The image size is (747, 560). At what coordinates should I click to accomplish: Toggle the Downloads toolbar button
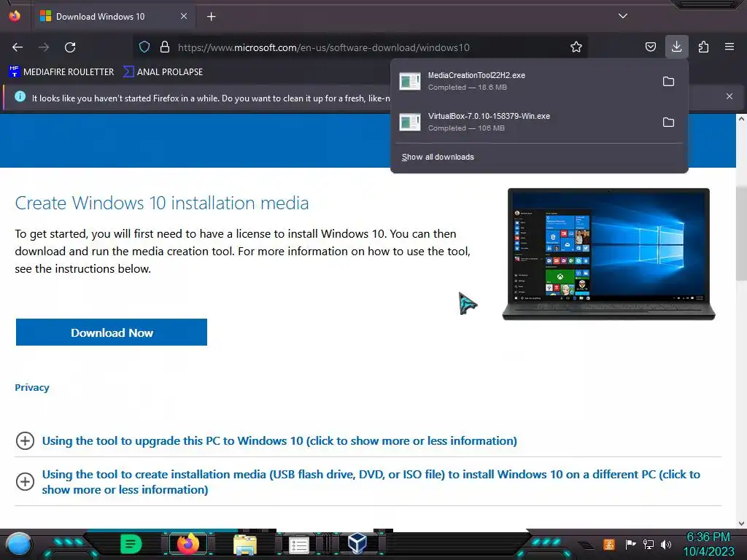676,47
